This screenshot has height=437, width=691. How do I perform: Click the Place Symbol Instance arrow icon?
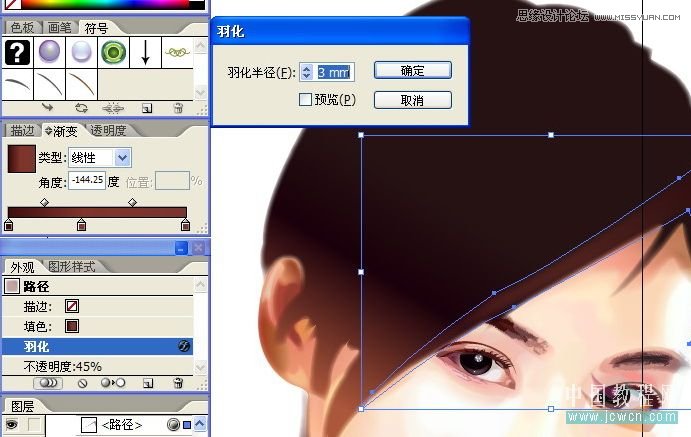48,107
